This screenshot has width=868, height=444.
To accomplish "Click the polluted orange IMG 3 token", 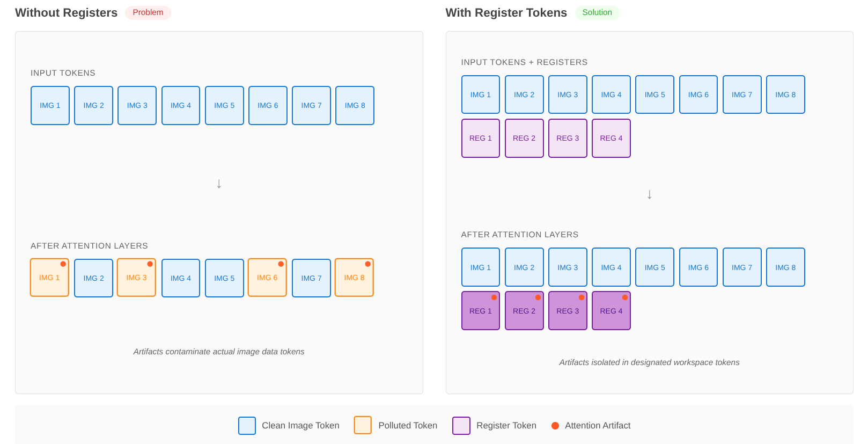I will pos(137,278).
